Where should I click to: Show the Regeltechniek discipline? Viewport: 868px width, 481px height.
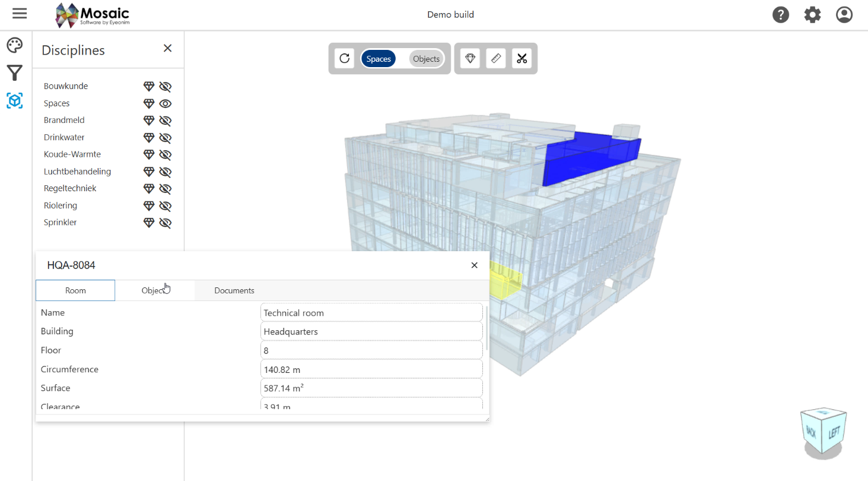click(166, 189)
